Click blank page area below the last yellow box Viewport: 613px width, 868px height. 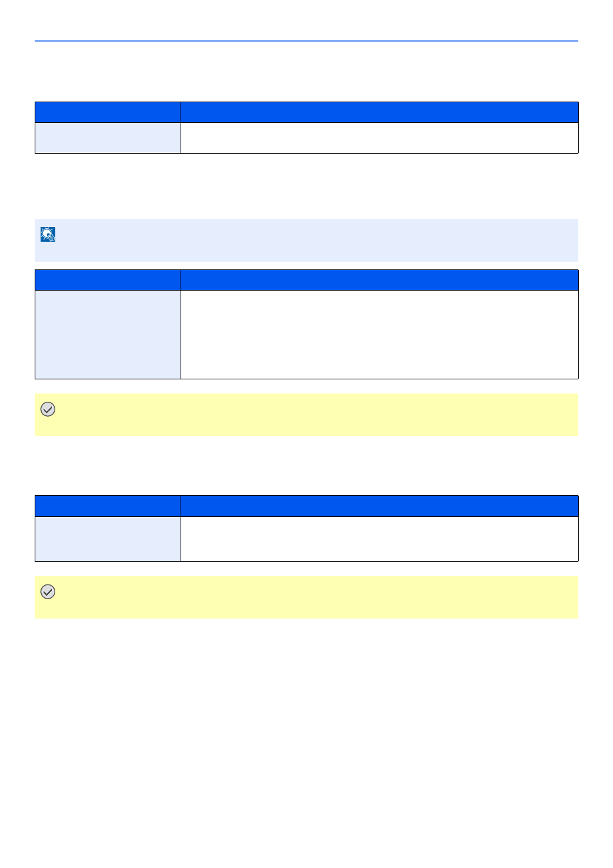[306, 739]
